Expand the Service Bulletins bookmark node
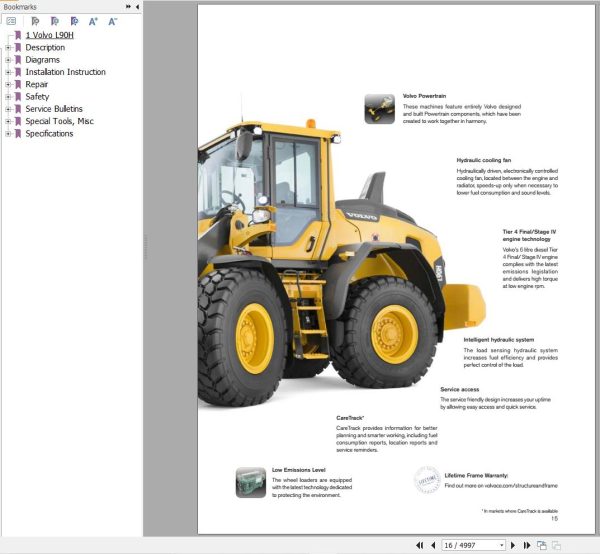The width and height of the screenshot is (600, 554). (x=8, y=109)
